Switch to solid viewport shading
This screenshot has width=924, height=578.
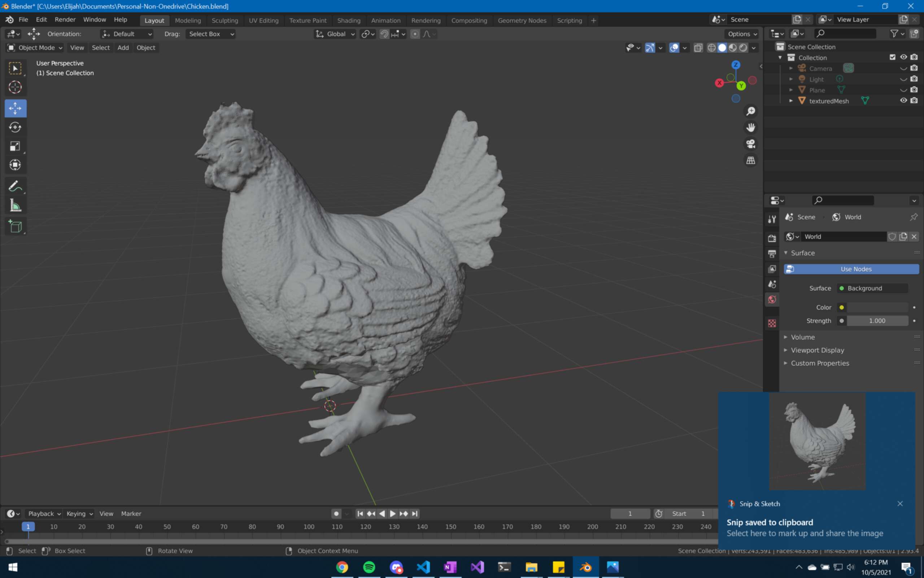click(722, 48)
